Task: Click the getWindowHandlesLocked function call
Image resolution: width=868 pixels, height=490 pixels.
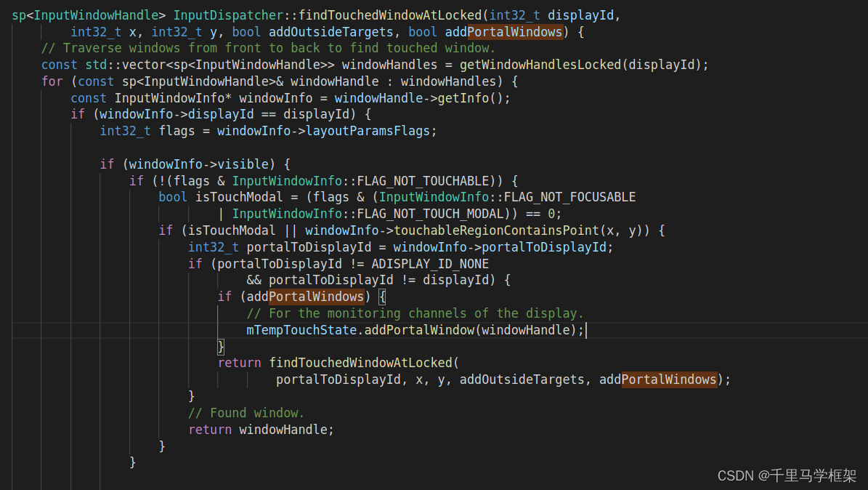Action: 540,65
